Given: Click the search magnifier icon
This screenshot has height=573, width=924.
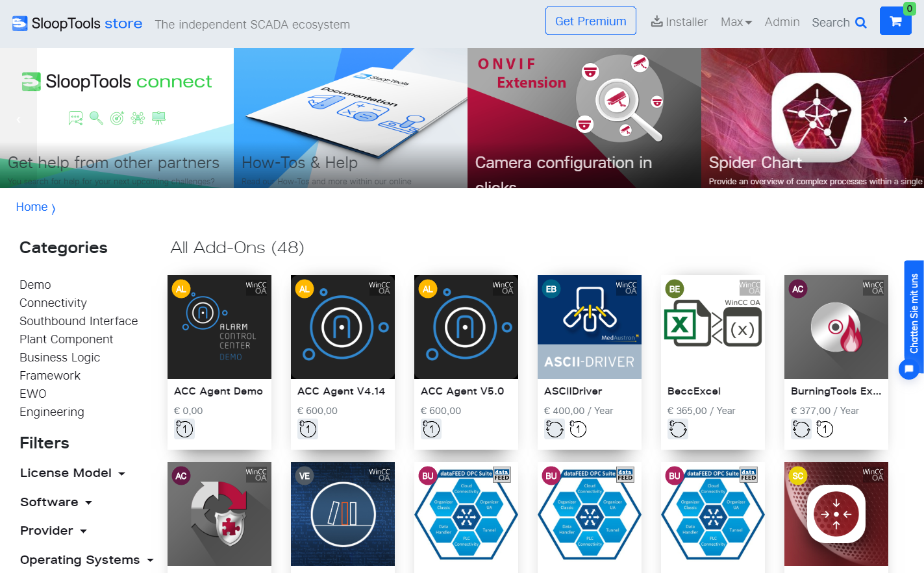Looking at the screenshot, I should [861, 23].
